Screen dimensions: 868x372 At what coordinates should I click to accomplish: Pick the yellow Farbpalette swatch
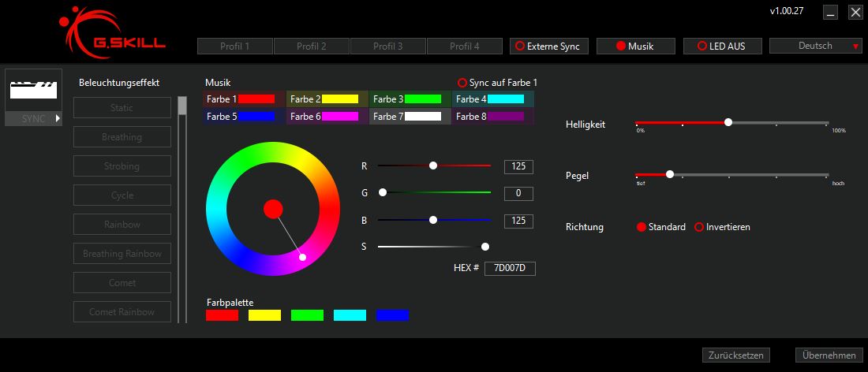click(264, 315)
